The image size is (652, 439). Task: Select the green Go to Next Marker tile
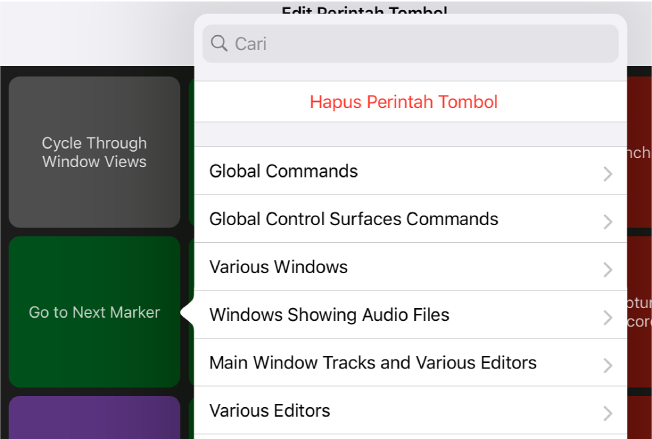[x=94, y=312]
